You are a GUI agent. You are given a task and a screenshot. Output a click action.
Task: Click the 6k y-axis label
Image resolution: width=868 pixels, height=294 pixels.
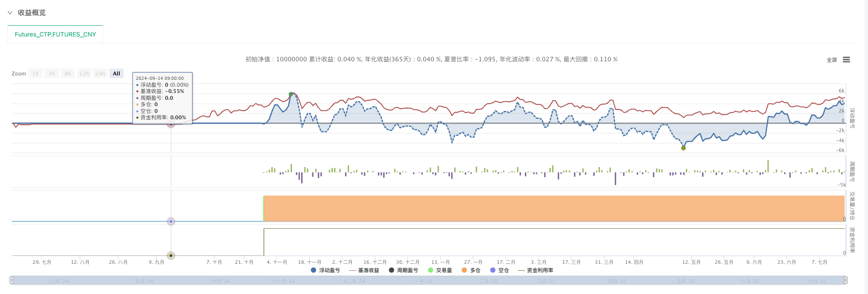(842, 91)
